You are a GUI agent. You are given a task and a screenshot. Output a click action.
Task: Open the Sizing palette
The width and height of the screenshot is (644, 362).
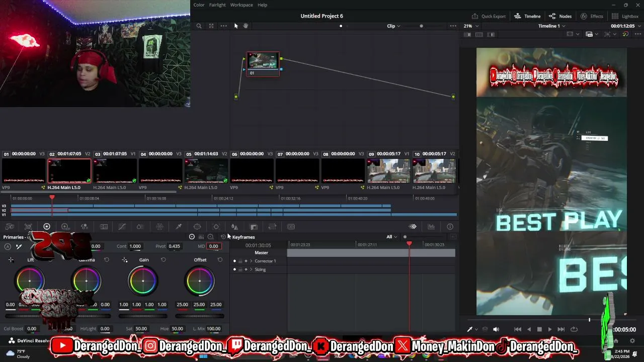click(272, 227)
